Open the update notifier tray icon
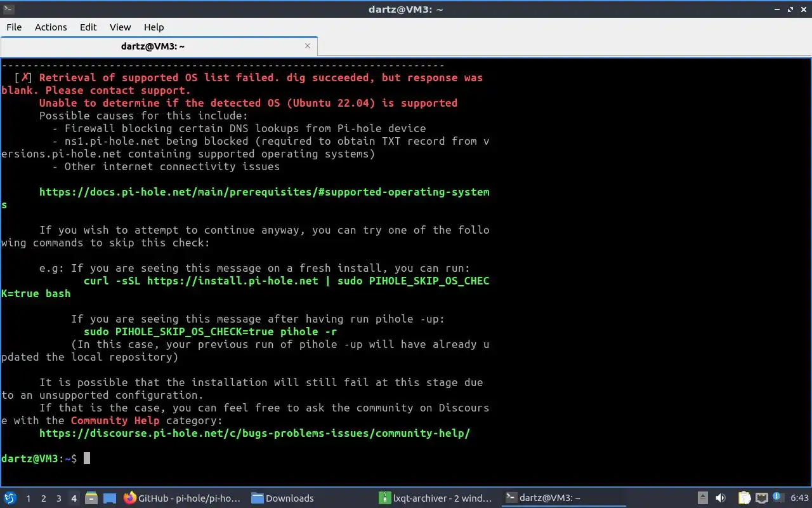The image size is (812, 508). (x=778, y=498)
